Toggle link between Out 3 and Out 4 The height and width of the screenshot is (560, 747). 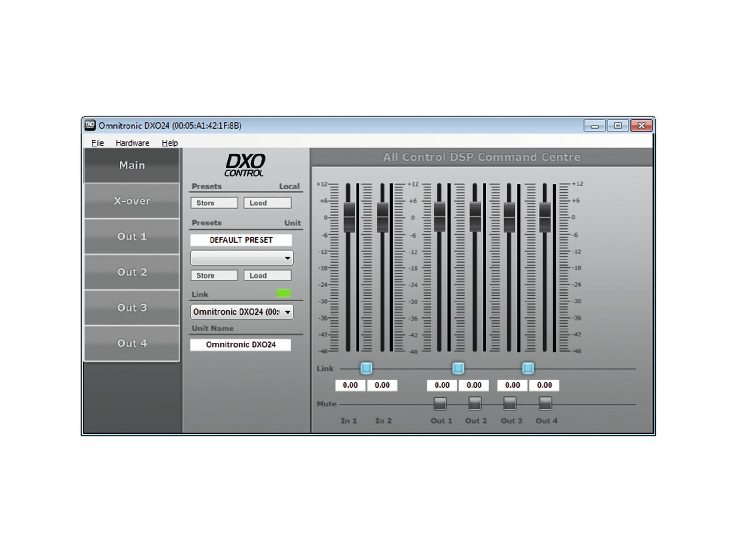click(528, 368)
